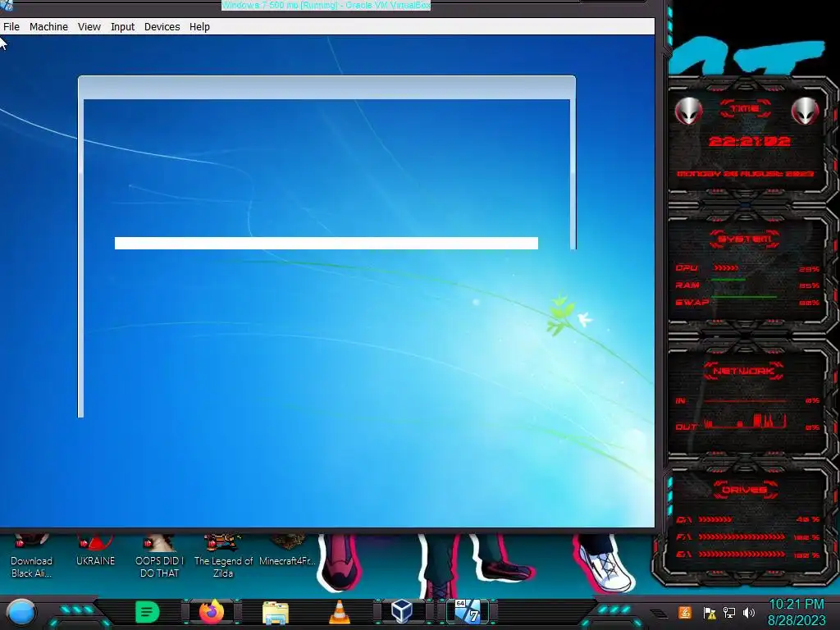
Task: Click the orange tray icon
Action: 685,612
